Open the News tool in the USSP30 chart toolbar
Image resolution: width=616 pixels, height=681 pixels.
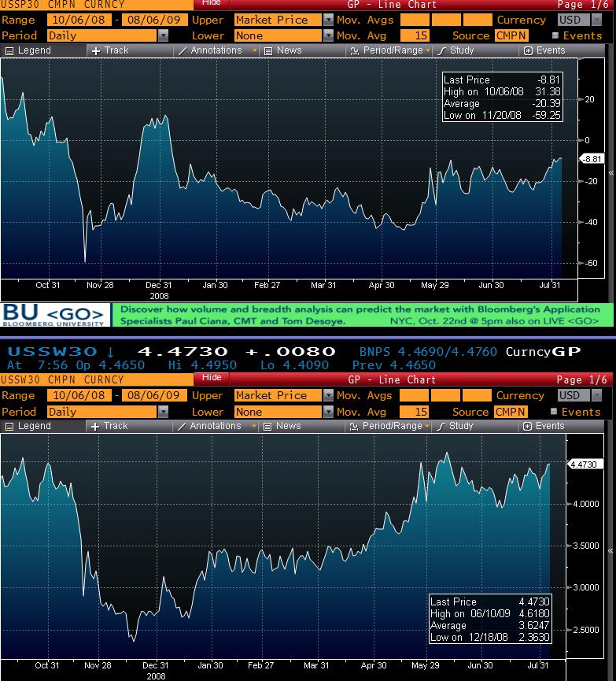click(268, 50)
